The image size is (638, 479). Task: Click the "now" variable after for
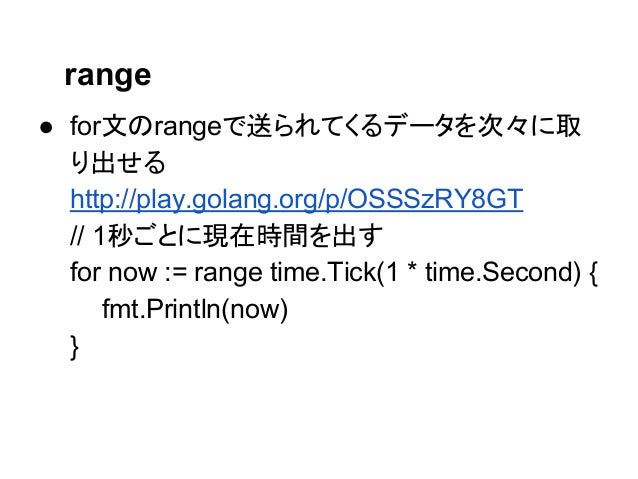tap(132, 273)
